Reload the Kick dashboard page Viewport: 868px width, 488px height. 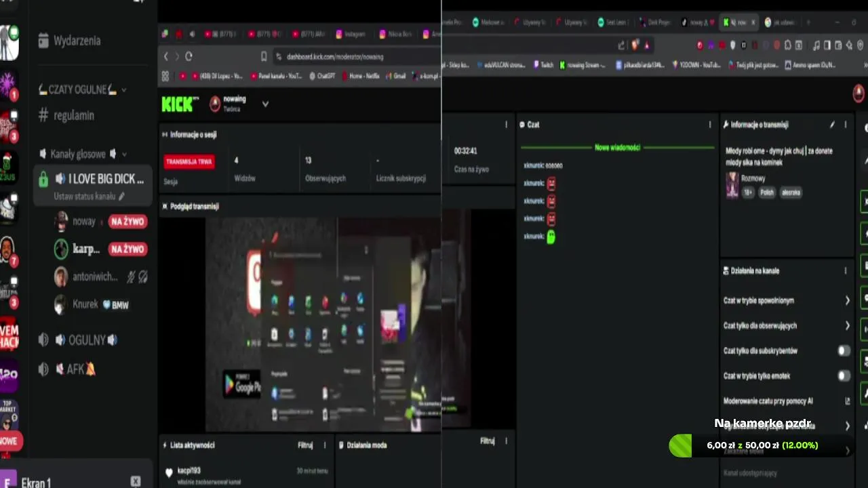coord(189,57)
